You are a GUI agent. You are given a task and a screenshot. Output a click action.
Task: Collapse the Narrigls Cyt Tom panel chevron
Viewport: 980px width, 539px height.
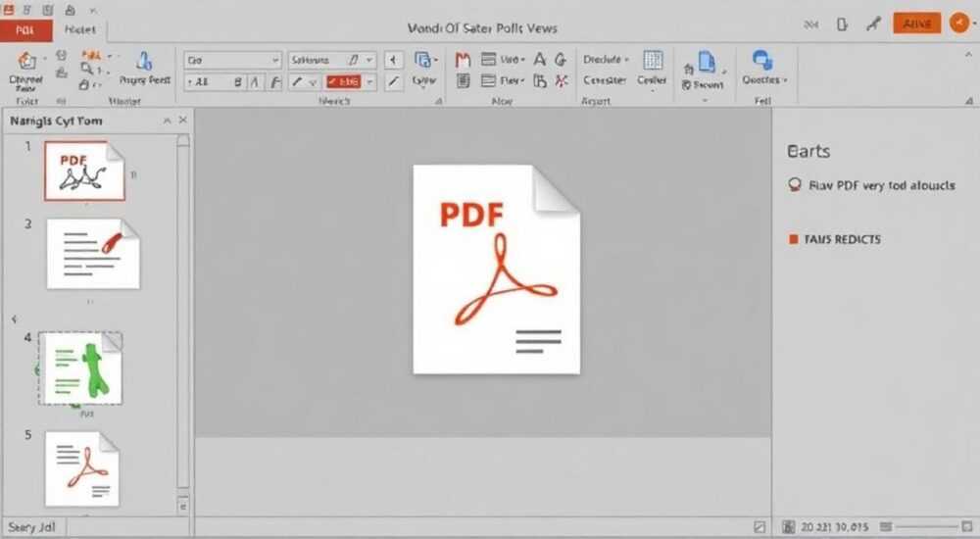(167, 121)
